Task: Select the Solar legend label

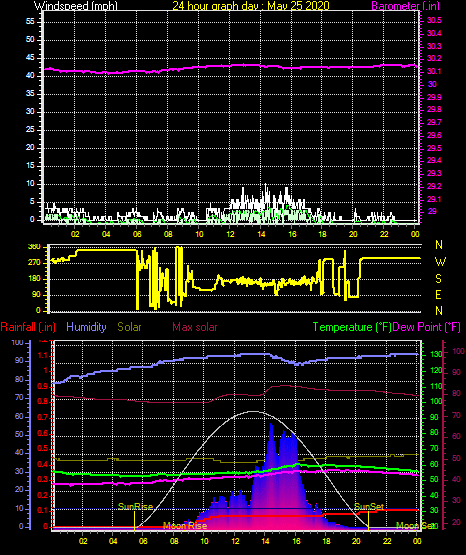Action: point(129,327)
